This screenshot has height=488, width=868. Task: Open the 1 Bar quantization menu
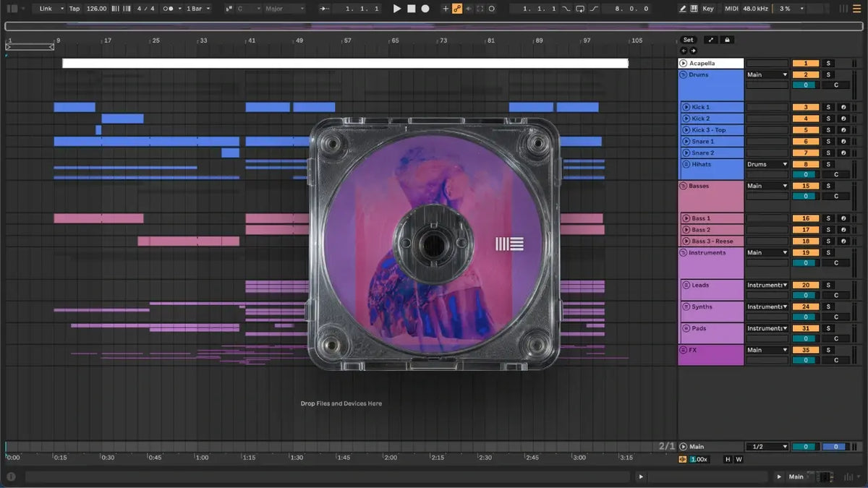pyautogui.click(x=198, y=9)
